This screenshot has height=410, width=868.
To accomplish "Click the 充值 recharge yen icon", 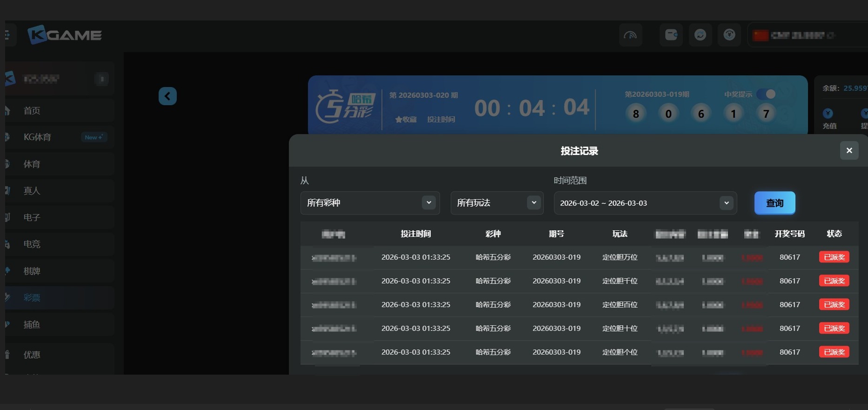I will (828, 114).
